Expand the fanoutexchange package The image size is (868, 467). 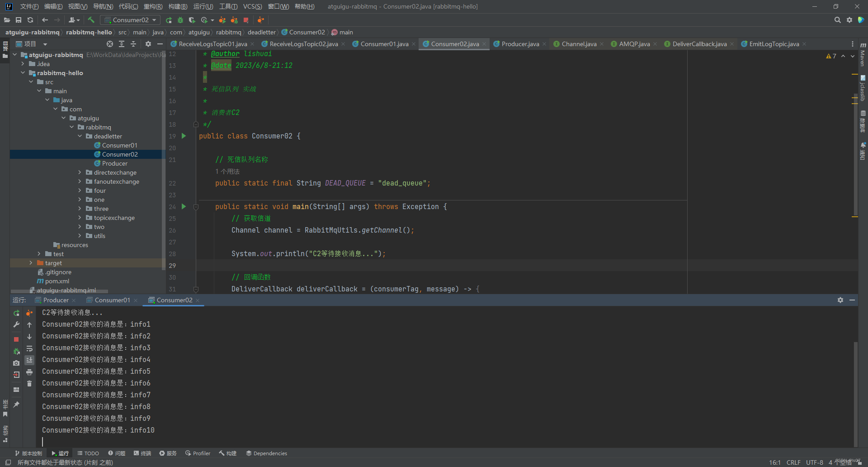tap(80, 181)
